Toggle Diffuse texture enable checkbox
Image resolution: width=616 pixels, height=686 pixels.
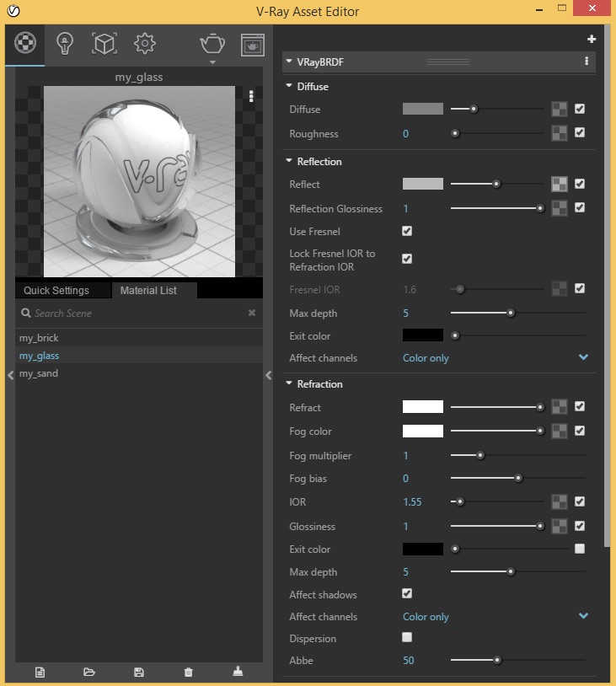click(580, 109)
